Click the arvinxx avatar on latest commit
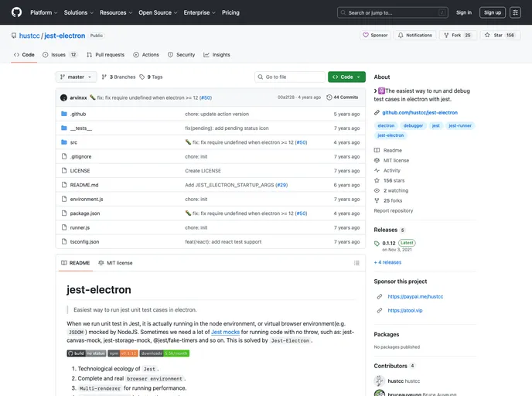This screenshot has height=396, width=532. pyautogui.click(x=63, y=97)
